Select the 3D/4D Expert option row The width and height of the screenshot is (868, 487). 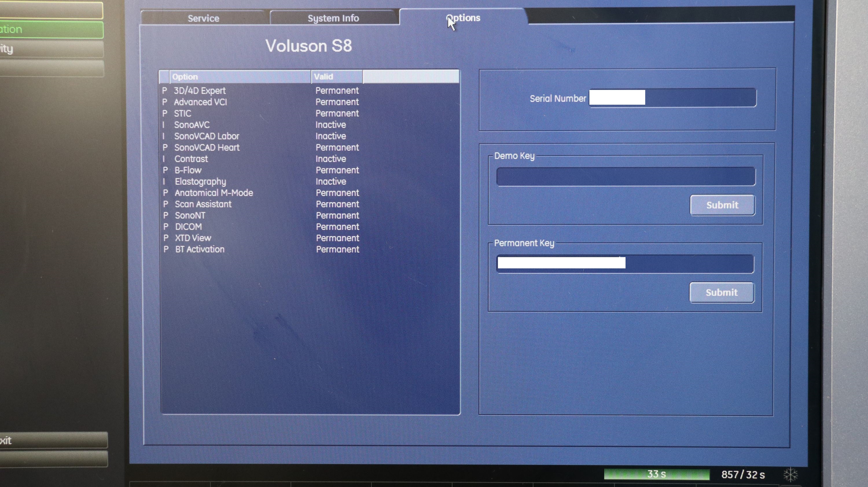click(x=310, y=91)
